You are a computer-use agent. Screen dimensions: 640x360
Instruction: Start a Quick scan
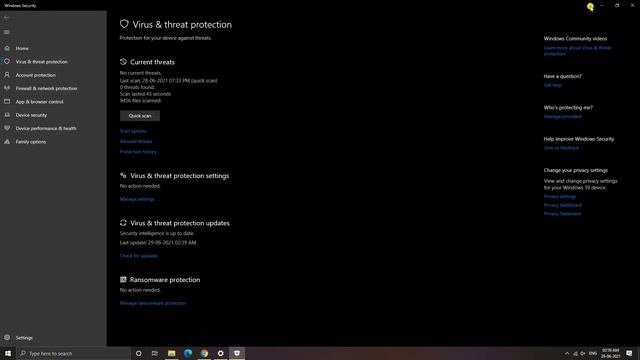[140, 116]
